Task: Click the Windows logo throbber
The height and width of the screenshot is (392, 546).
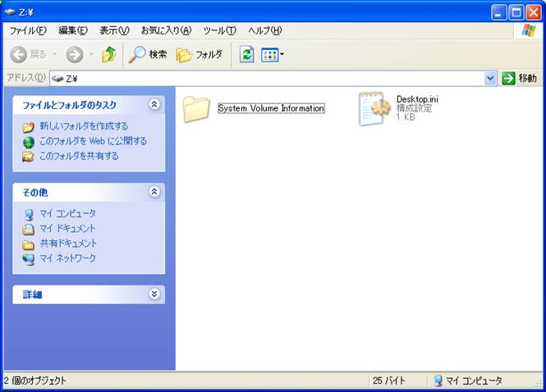Action: [529, 30]
